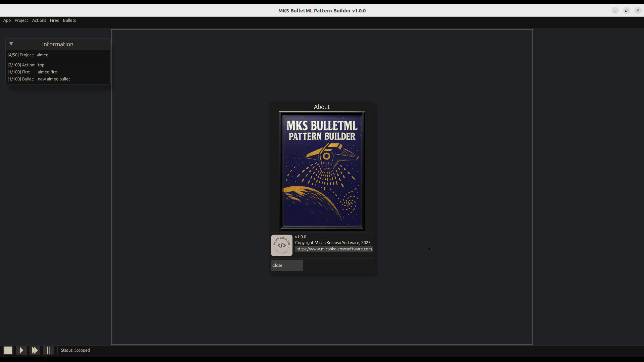Open the App menu
The image size is (644, 362).
click(x=7, y=20)
